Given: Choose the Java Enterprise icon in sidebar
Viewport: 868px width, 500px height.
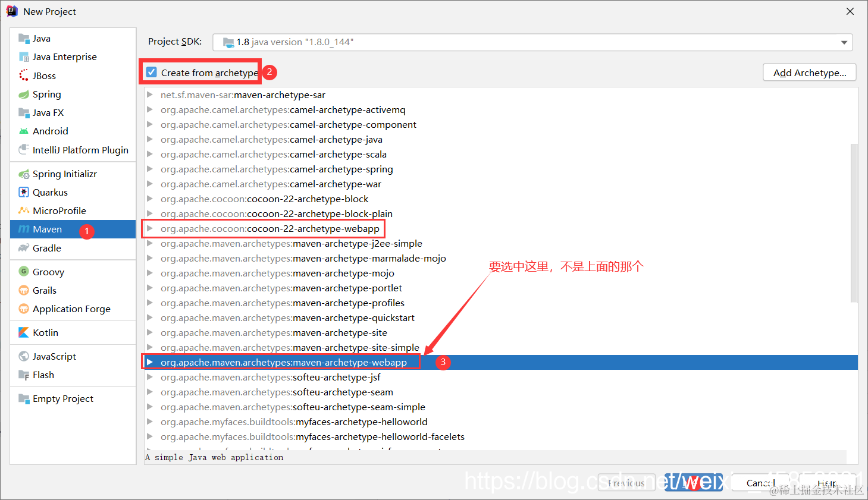Looking at the screenshot, I should (x=24, y=57).
